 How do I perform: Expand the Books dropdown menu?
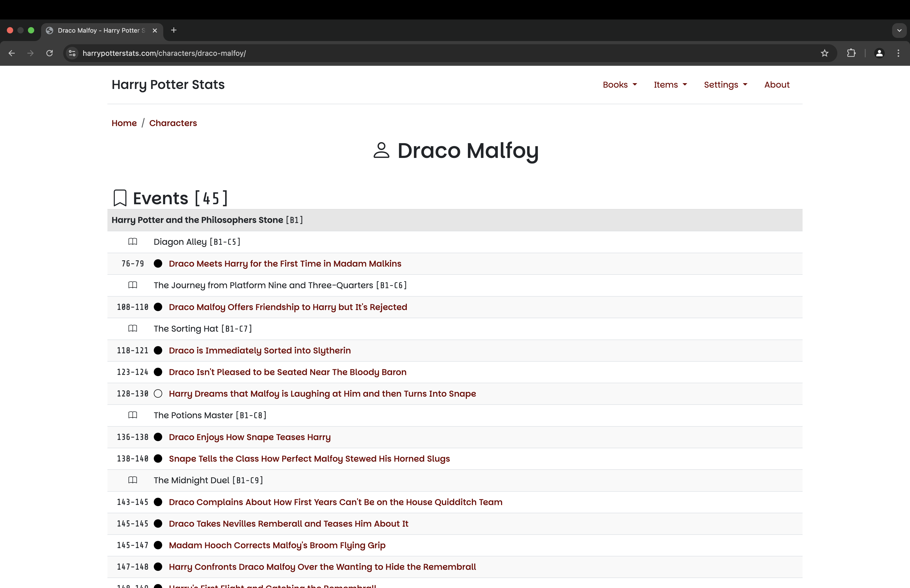(619, 85)
